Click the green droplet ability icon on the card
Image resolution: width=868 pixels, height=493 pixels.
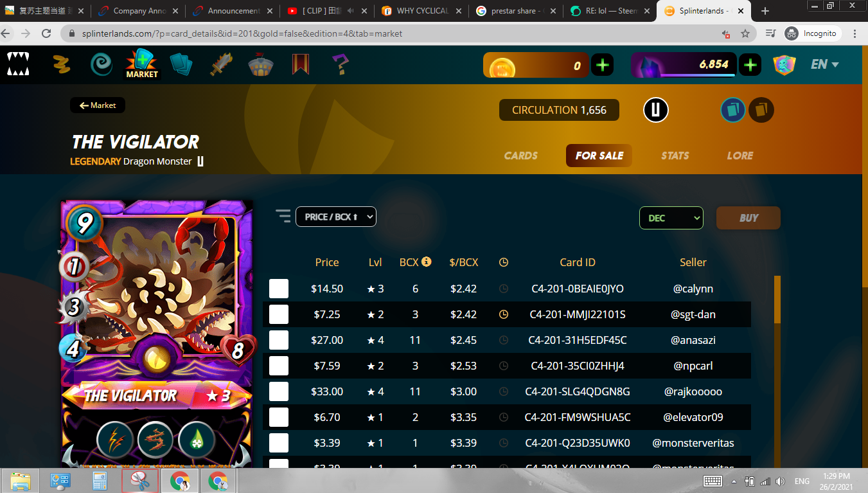(x=196, y=440)
